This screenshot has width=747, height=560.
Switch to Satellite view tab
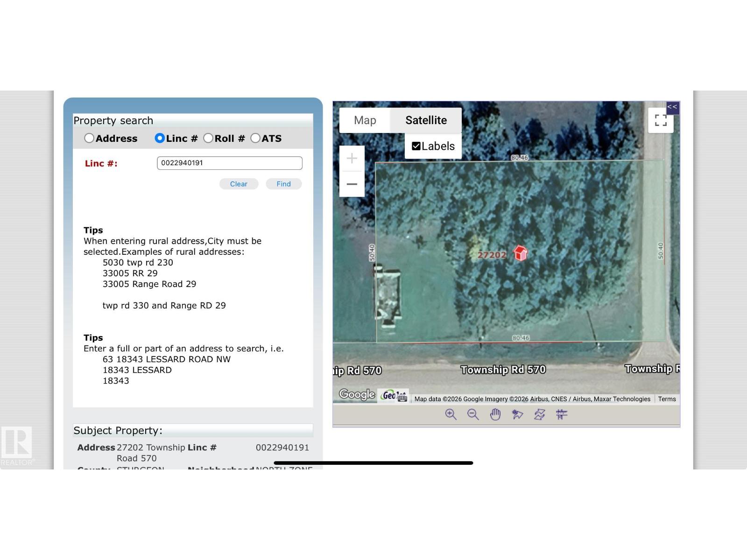pyautogui.click(x=426, y=120)
